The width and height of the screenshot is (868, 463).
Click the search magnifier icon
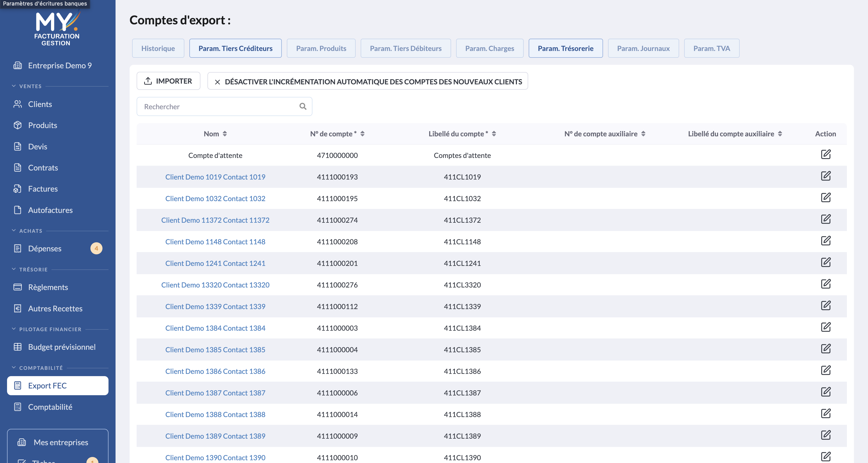click(x=303, y=106)
